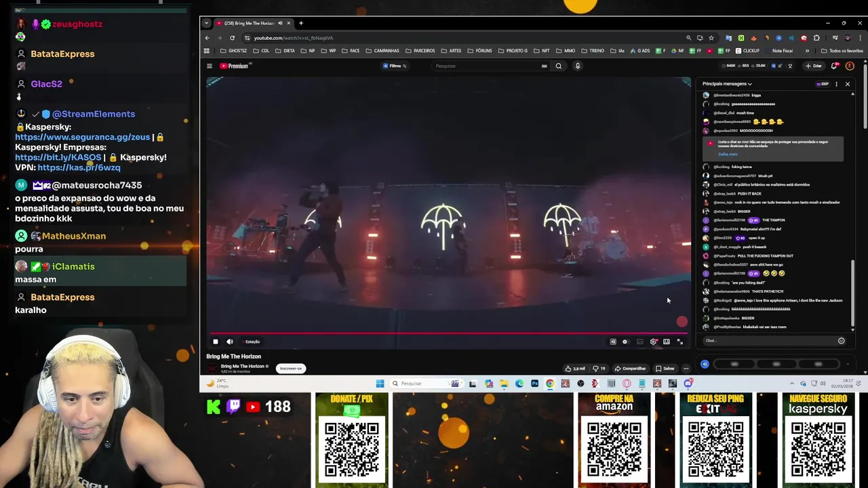Toggle autoplay switch in player
This screenshot has width=868, height=488.
[625, 342]
